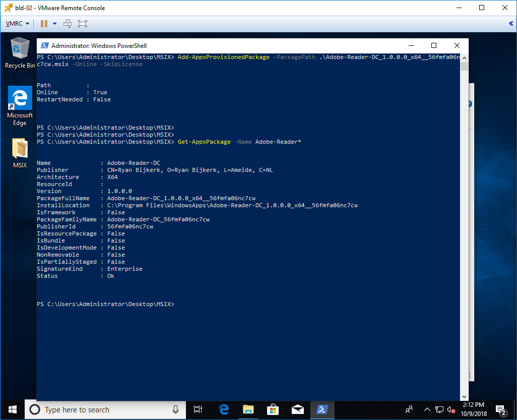Open the People tray icon

(409, 410)
